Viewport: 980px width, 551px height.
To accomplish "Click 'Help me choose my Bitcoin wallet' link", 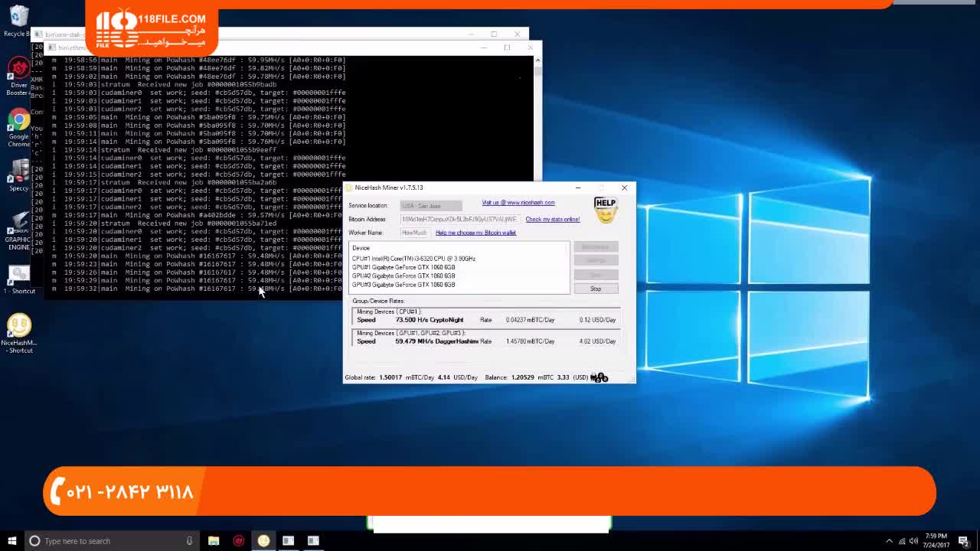I will point(475,233).
